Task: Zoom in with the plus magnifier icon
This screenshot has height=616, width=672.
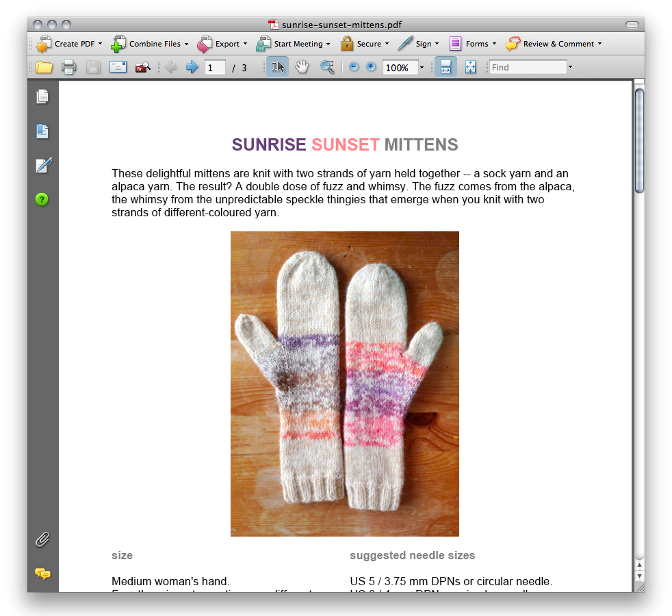Action: click(370, 66)
